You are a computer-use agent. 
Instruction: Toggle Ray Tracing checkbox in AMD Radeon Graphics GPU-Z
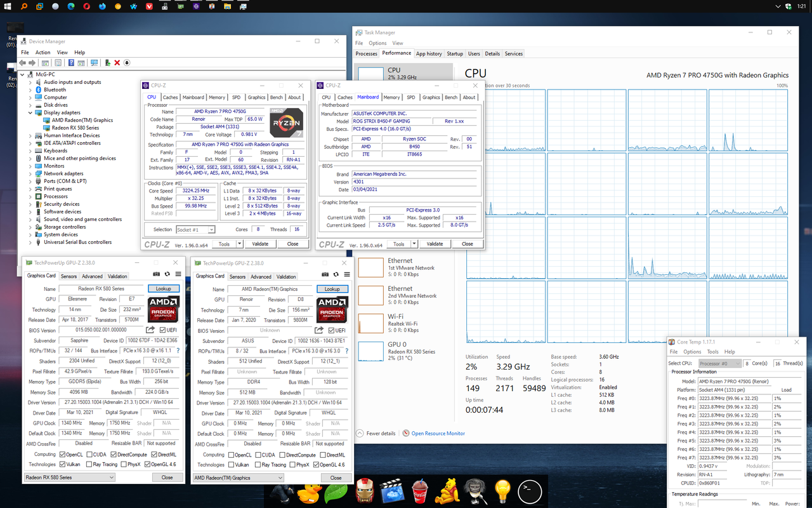(x=258, y=464)
